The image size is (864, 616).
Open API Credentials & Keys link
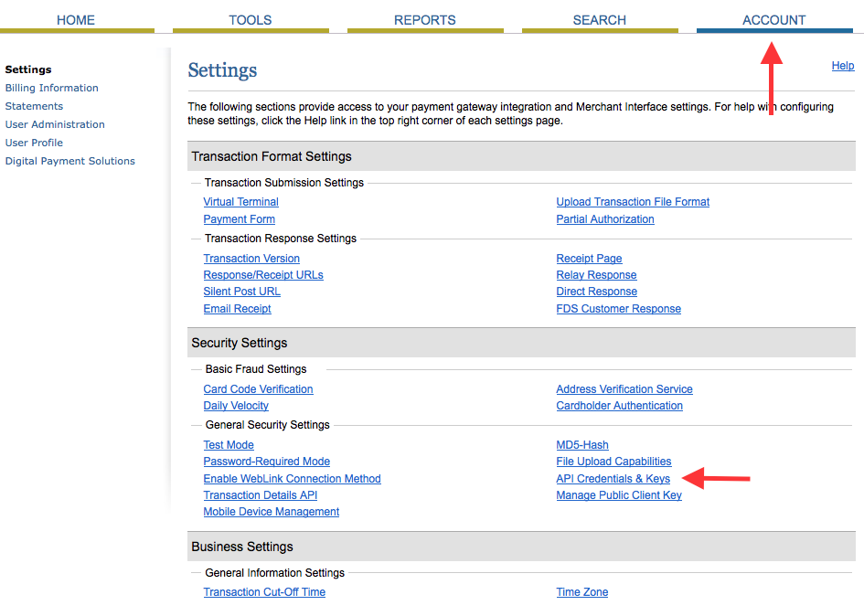[x=613, y=479]
